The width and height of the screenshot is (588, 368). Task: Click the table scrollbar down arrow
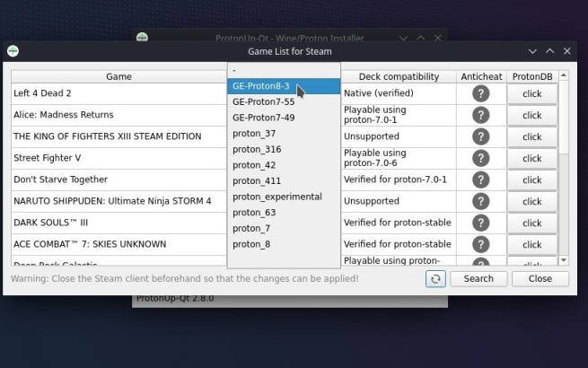(564, 260)
